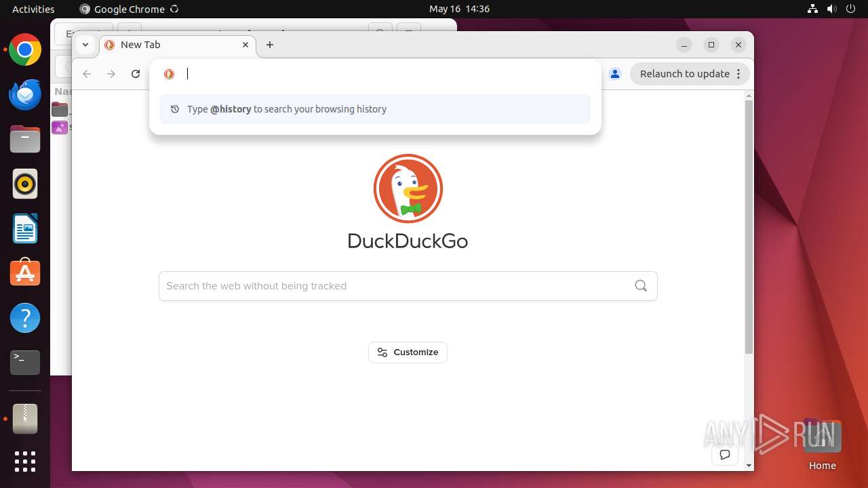This screenshot has width=868, height=488.
Task: Open Files manager from the dock
Action: 25,139
